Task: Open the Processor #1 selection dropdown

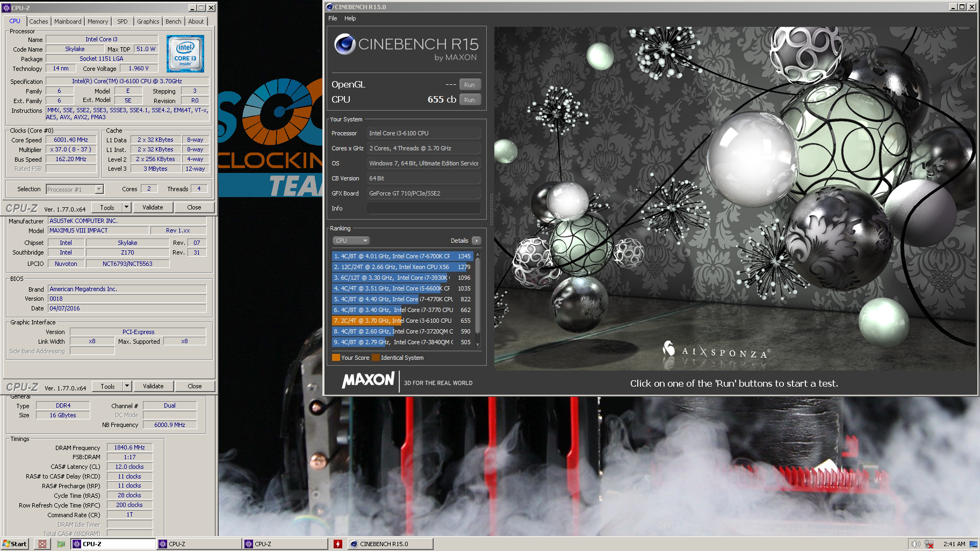Action: click(x=75, y=189)
